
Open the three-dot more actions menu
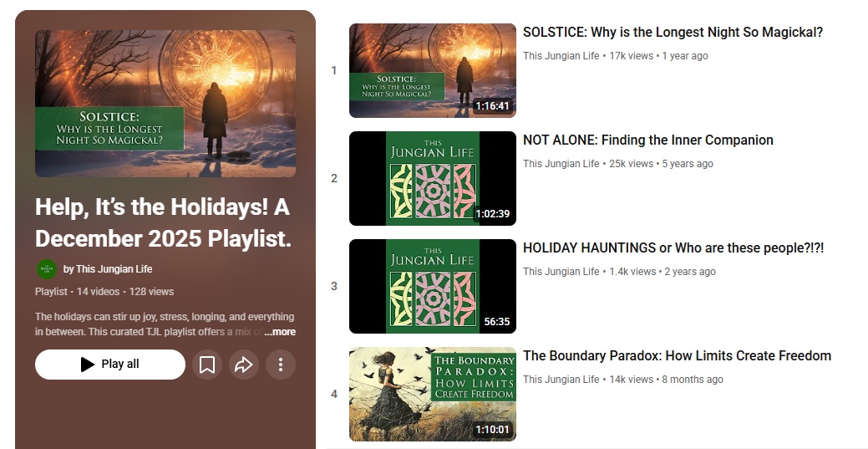[281, 365]
